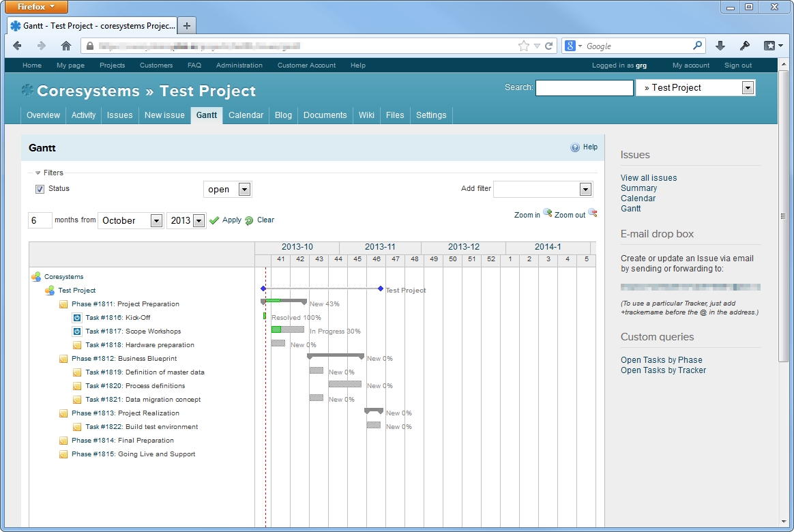The height and width of the screenshot is (532, 794).
Task: Click the Scope Workshops 30% progress bar
Action: [288, 329]
